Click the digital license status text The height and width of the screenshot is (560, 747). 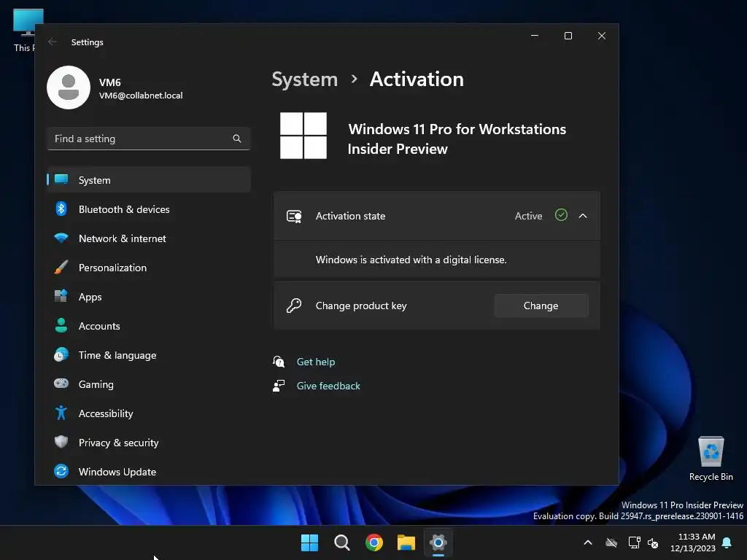[411, 260]
